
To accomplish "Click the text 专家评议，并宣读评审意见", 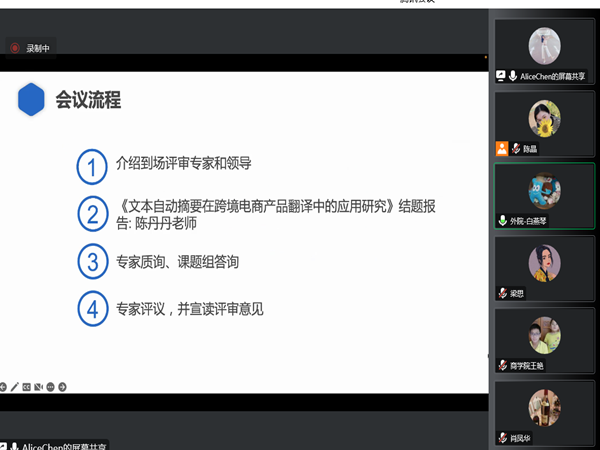I will (190, 309).
